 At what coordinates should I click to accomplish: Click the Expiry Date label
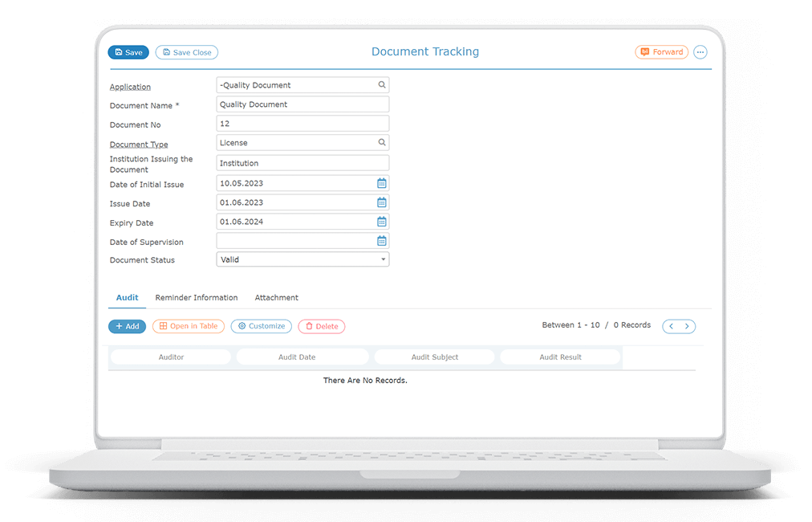coord(132,223)
